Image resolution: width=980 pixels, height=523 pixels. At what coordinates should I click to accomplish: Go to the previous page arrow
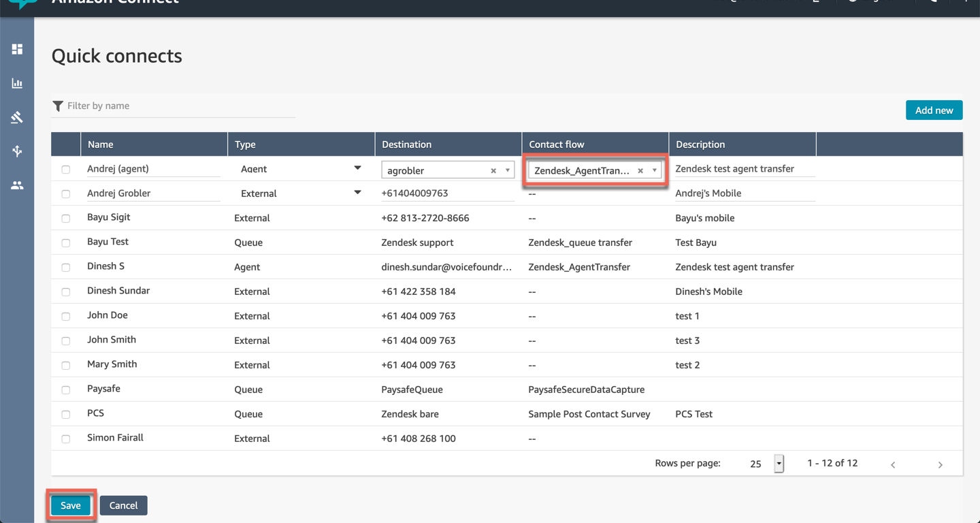(x=893, y=464)
